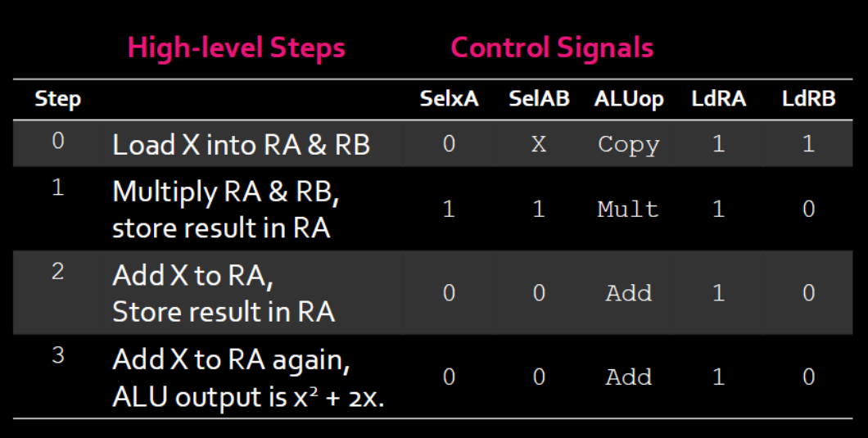
Task: Click "Store result in RA" in step 2
Action: [223, 312]
